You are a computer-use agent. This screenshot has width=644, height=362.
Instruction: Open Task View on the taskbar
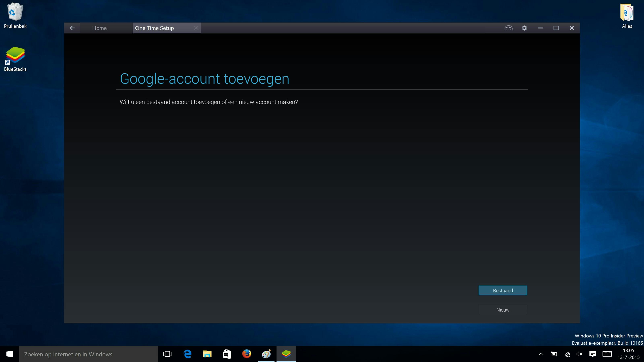167,354
